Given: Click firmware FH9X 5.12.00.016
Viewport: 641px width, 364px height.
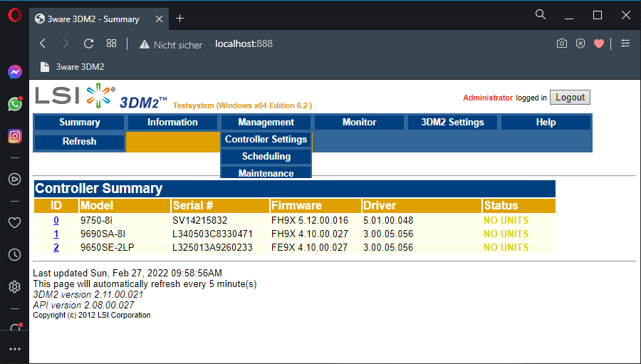Looking at the screenshot, I should [x=310, y=220].
